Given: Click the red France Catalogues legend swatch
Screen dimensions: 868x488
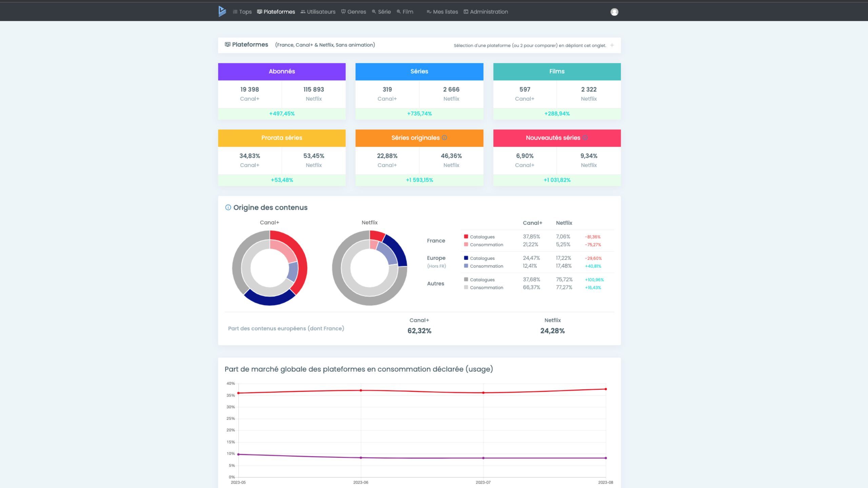Looking at the screenshot, I should [x=466, y=237].
